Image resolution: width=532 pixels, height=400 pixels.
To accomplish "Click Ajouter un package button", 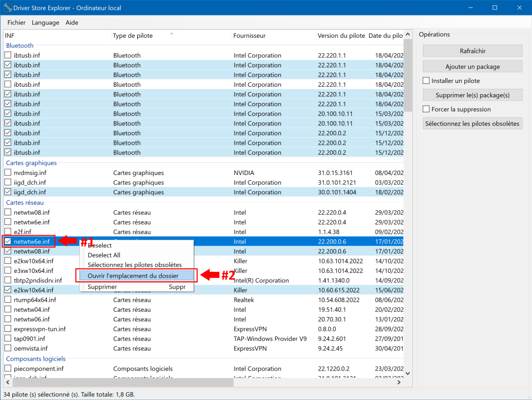I will [x=472, y=67].
